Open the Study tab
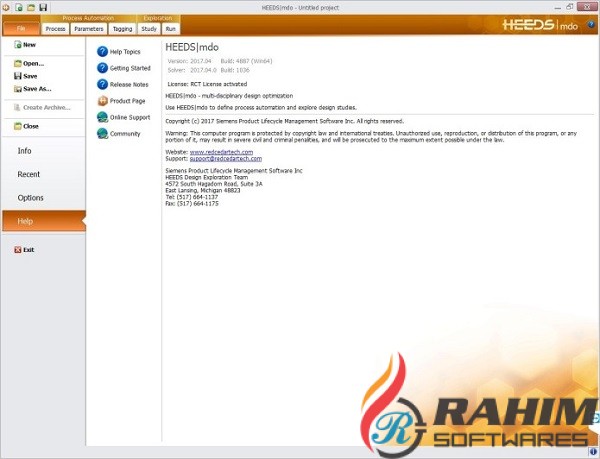The width and height of the screenshot is (600, 459). pos(149,29)
